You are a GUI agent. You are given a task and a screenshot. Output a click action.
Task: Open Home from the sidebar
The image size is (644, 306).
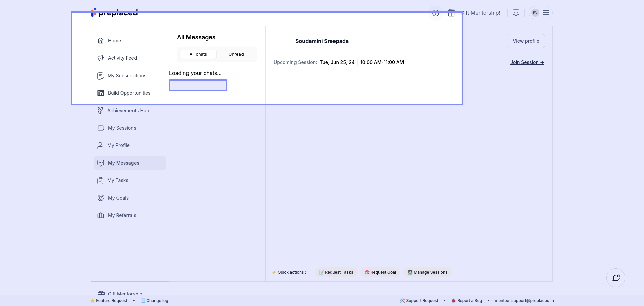(114, 41)
